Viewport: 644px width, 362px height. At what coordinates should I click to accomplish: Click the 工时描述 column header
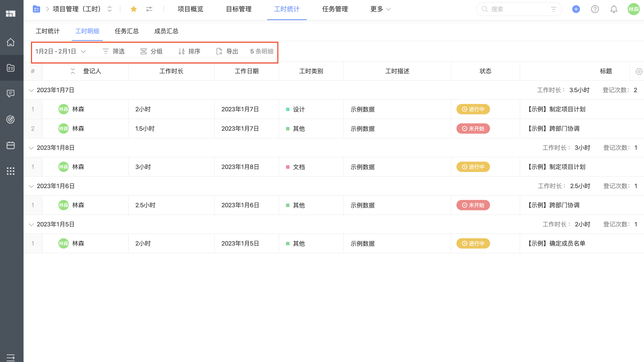coord(397,71)
